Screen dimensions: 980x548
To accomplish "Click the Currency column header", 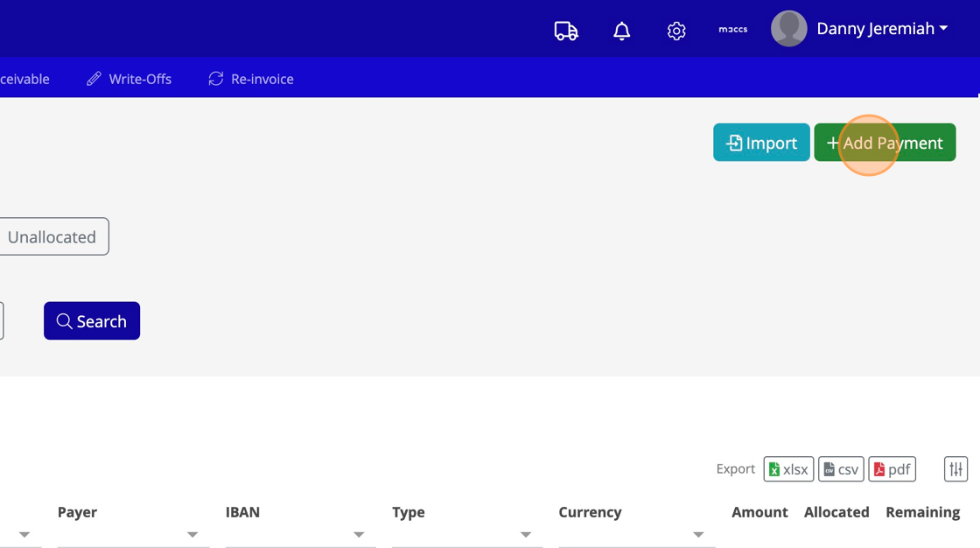I will tap(590, 512).
